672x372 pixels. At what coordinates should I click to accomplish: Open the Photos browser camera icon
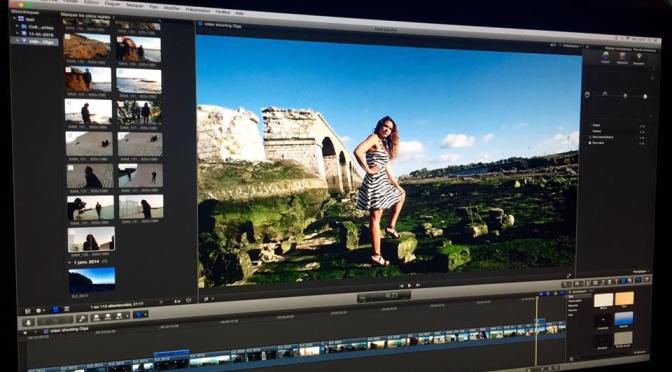(x=596, y=282)
